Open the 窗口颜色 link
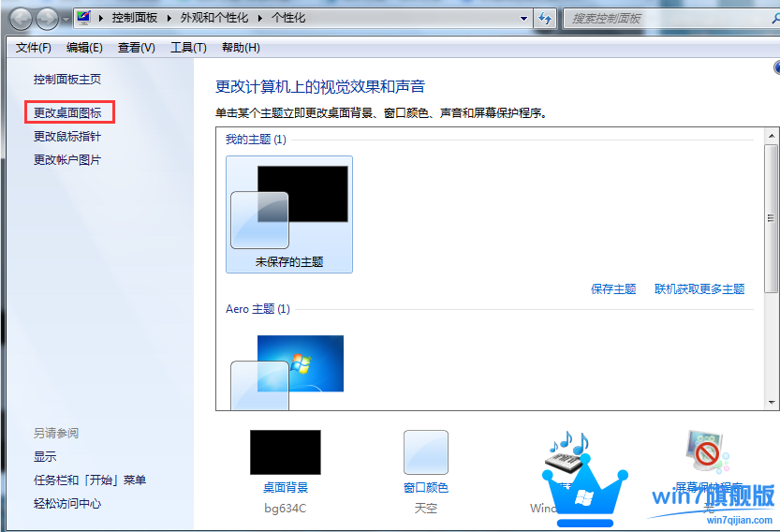The width and height of the screenshot is (780, 532). 426,488
